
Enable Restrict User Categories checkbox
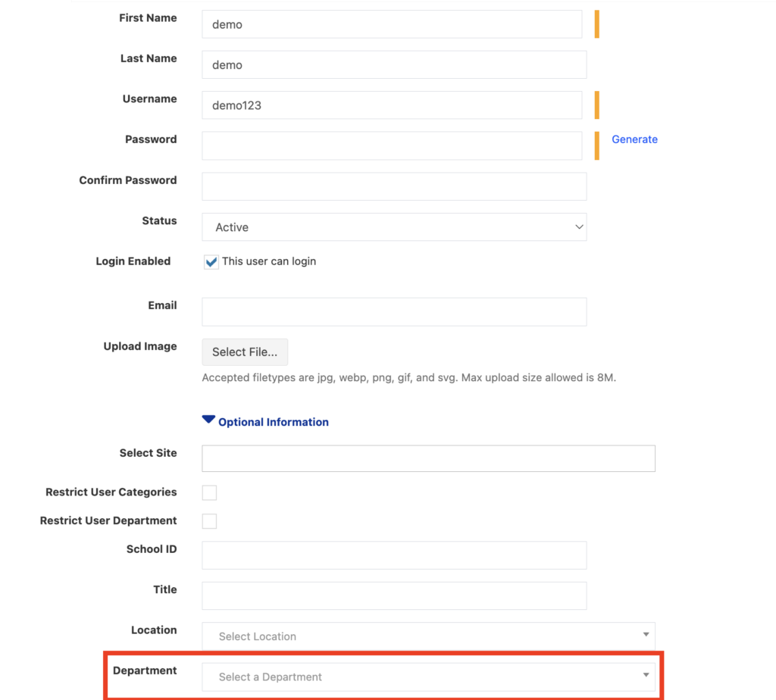coord(209,493)
